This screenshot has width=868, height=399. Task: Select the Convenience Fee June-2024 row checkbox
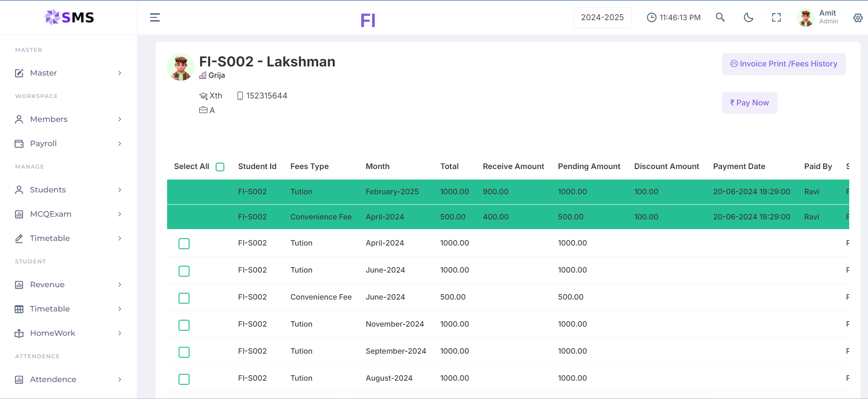[184, 298]
